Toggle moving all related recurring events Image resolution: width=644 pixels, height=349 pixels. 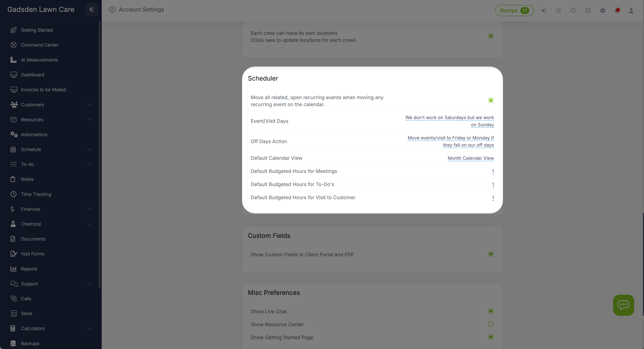[x=491, y=100]
